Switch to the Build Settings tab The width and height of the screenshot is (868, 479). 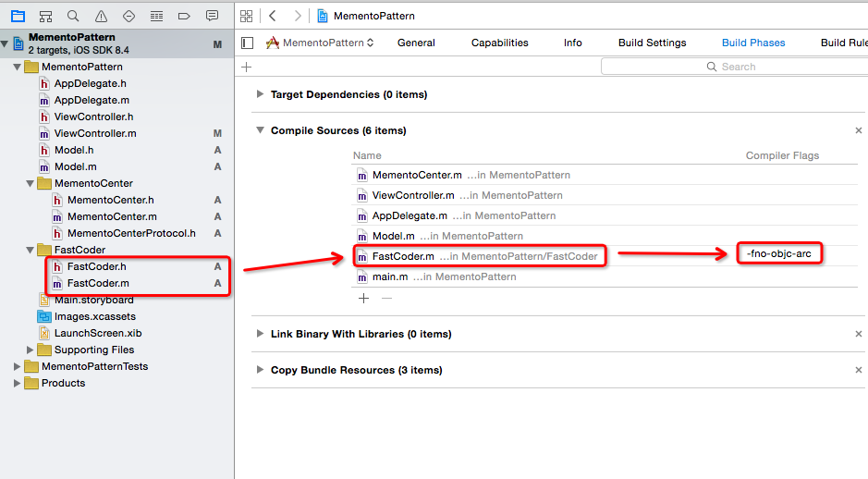pyautogui.click(x=652, y=43)
